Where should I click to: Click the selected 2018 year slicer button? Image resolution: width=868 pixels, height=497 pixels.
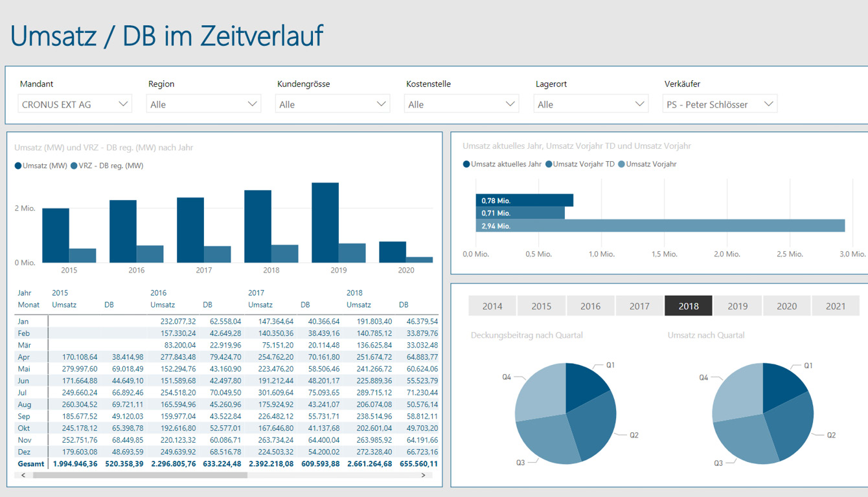click(x=689, y=306)
